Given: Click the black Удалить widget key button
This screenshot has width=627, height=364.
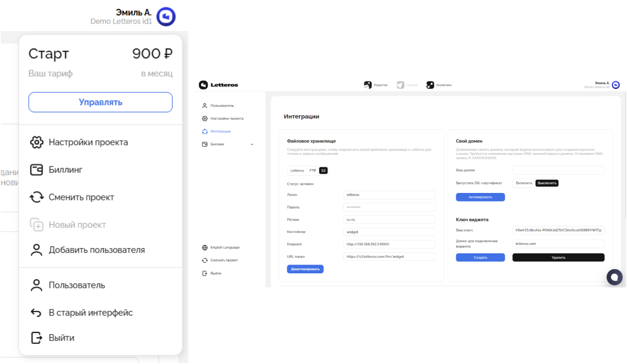Looking at the screenshot, I should (558, 258).
